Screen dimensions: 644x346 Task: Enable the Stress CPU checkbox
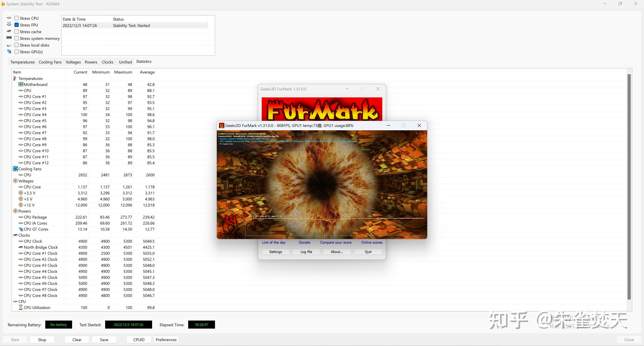[x=17, y=18]
